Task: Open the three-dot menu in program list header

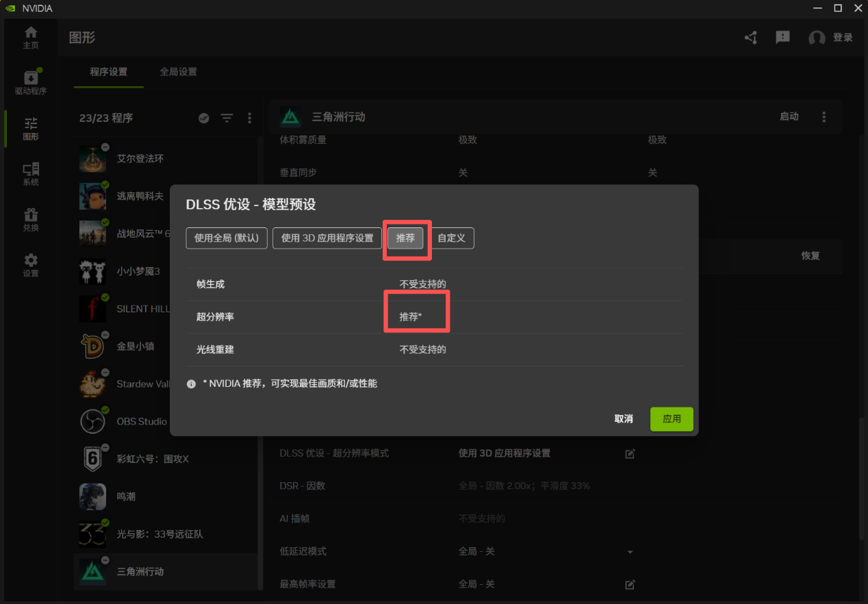Action: pos(249,118)
